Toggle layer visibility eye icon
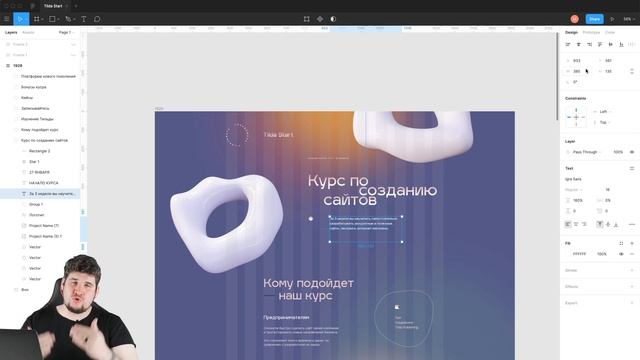 point(632,152)
